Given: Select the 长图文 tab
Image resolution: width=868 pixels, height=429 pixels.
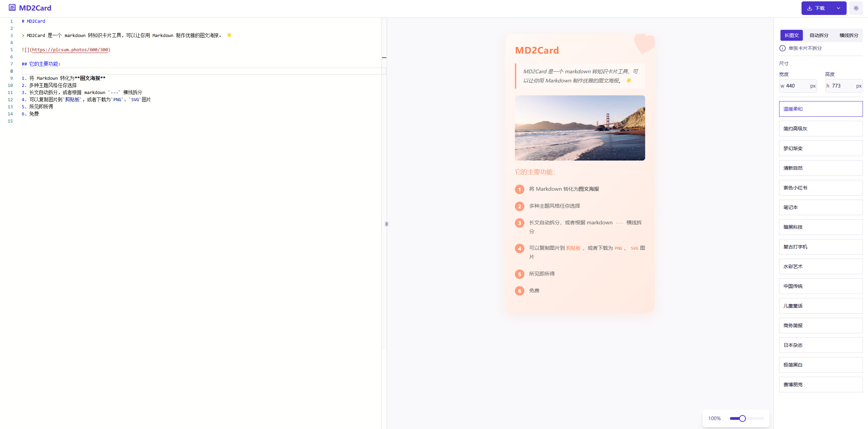Looking at the screenshot, I should [791, 35].
